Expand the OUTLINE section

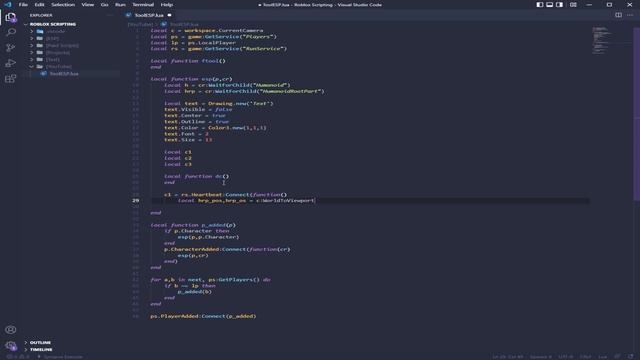[38, 342]
